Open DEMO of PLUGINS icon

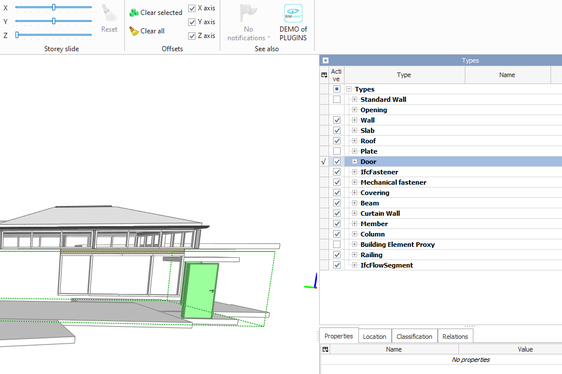293,13
